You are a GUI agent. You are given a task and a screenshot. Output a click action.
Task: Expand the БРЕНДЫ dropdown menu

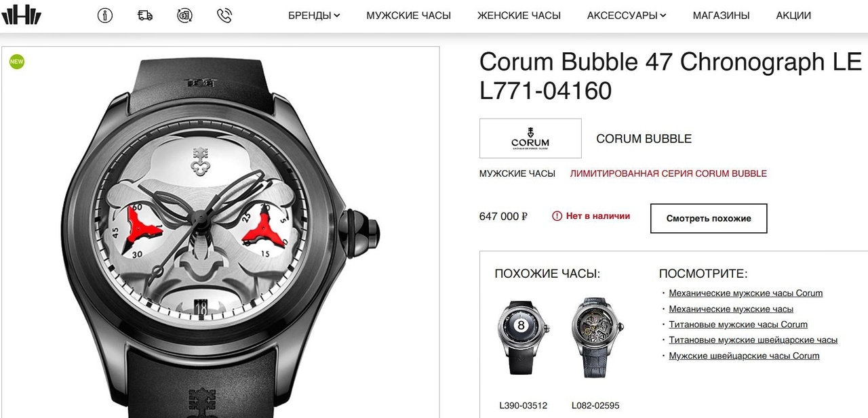click(x=314, y=15)
